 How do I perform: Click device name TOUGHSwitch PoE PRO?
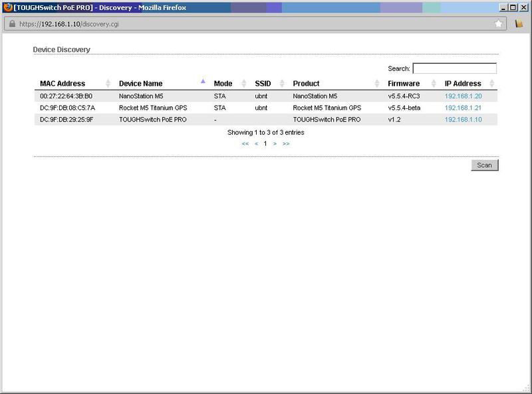(x=153, y=120)
